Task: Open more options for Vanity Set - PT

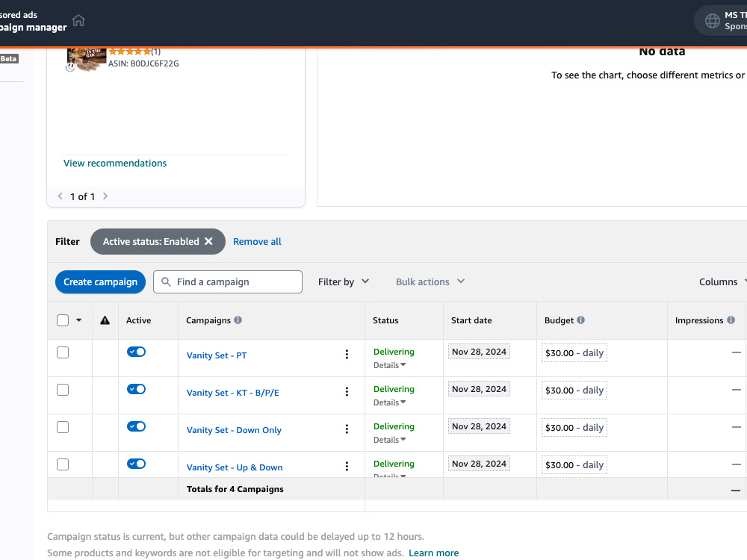Action: pyautogui.click(x=347, y=354)
